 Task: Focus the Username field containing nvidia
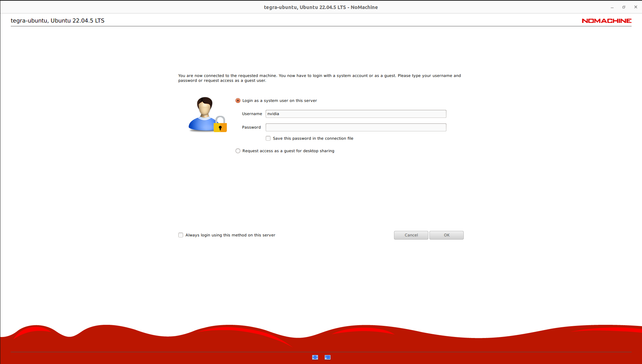coord(356,114)
